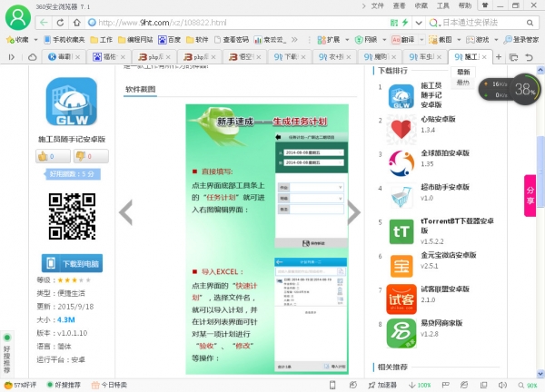Image resolution: width=545 pixels, height=392 pixels.
Task: Click the app screenshot preview image
Action: 267,240
